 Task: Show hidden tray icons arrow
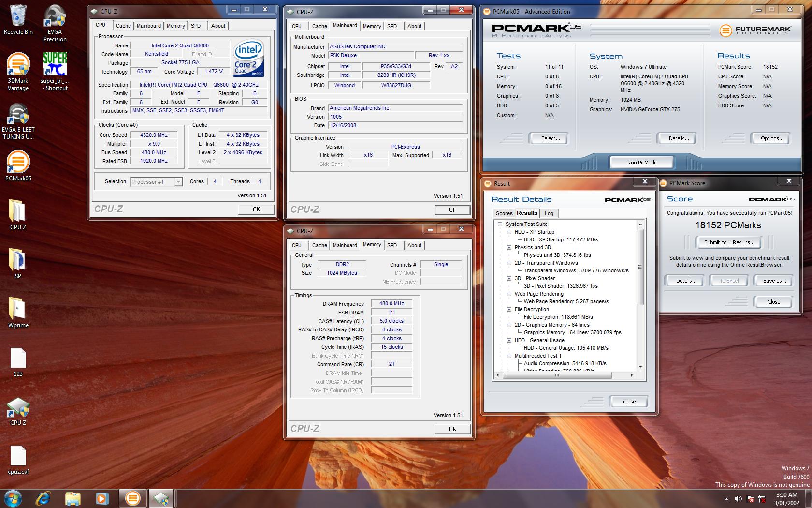point(726,499)
